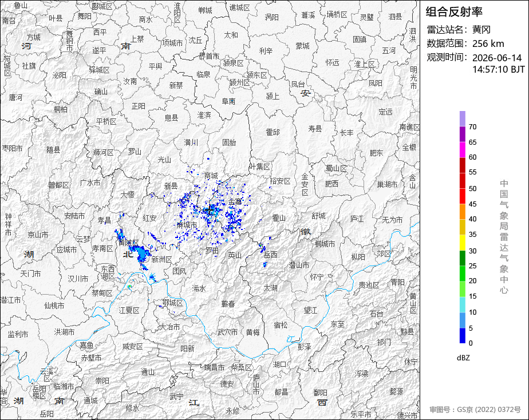Click the 潜山市 map label
529x420 pixels.
(x=299, y=265)
